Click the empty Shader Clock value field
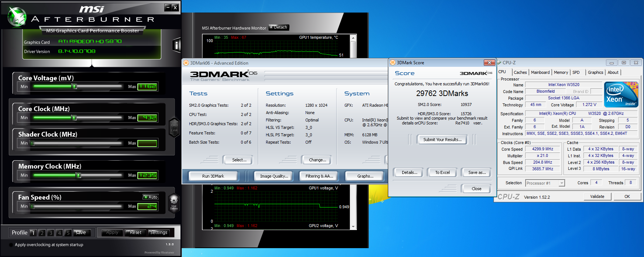644x257 pixels. [147, 143]
